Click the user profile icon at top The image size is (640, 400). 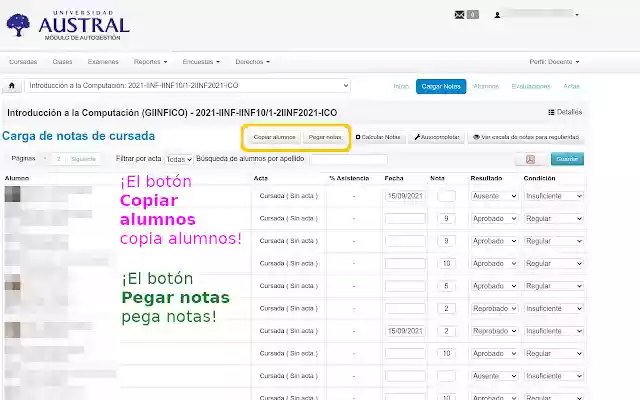point(497,15)
